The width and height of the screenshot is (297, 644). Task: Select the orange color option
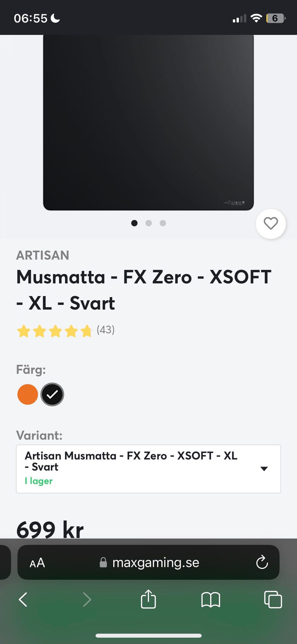(x=28, y=394)
